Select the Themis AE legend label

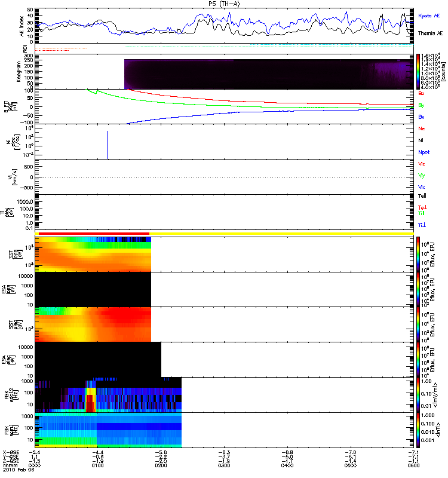430,33
